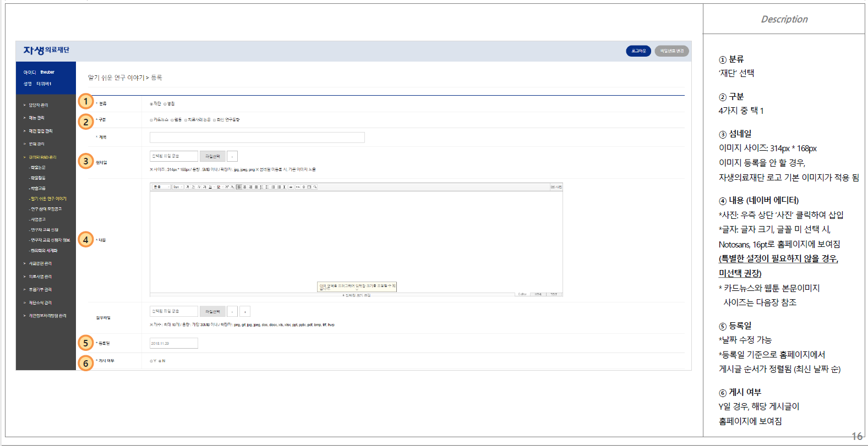Click the 제목 title input field
Image resolution: width=868 pixels, height=446 pixels.
[257, 137]
